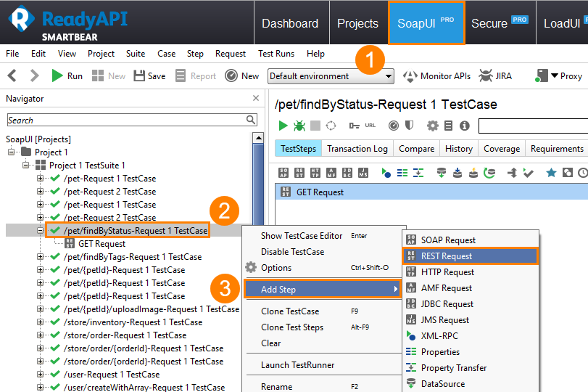Click the blue star icon in steps toolbar

(x=551, y=173)
